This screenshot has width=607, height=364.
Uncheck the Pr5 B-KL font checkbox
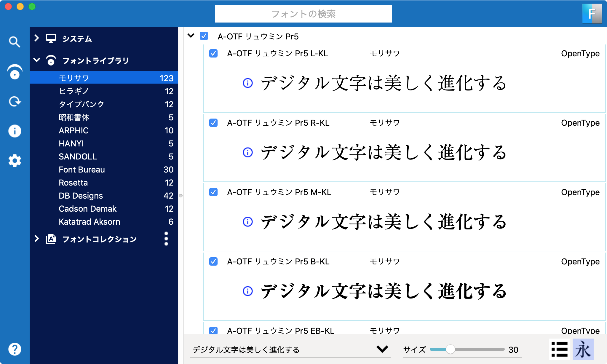[213, 261]
